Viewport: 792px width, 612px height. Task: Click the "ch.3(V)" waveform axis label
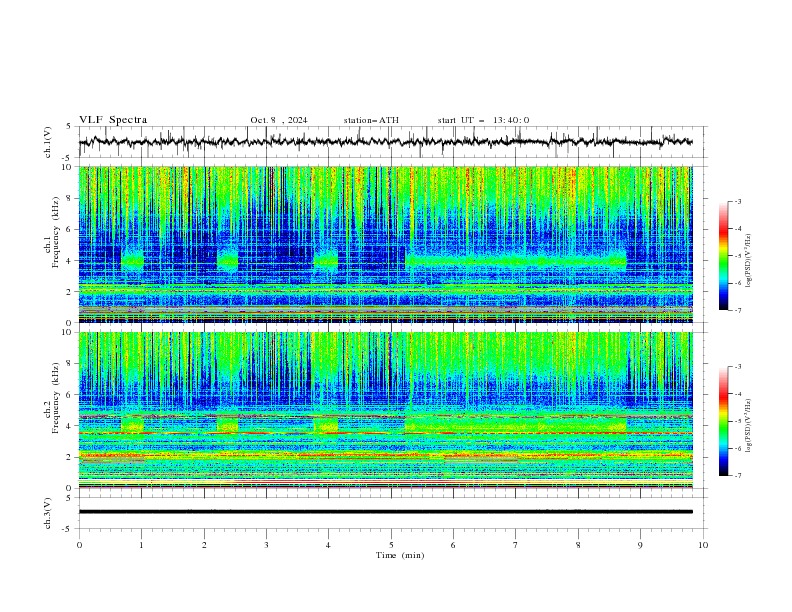[48, 513]
